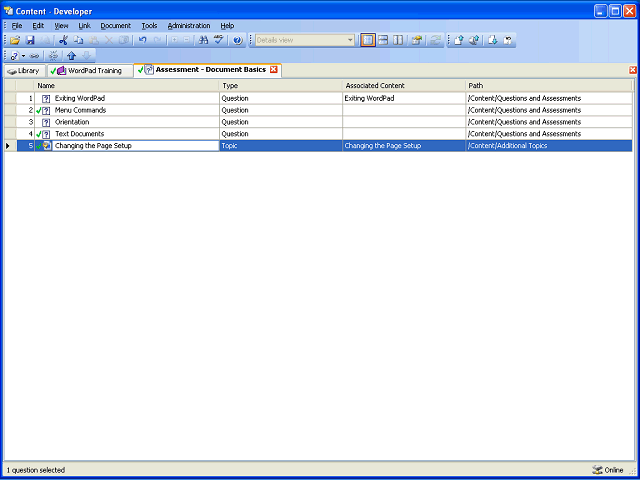
Task: Sort by the Type column header
Action: (x=281, y=86)
